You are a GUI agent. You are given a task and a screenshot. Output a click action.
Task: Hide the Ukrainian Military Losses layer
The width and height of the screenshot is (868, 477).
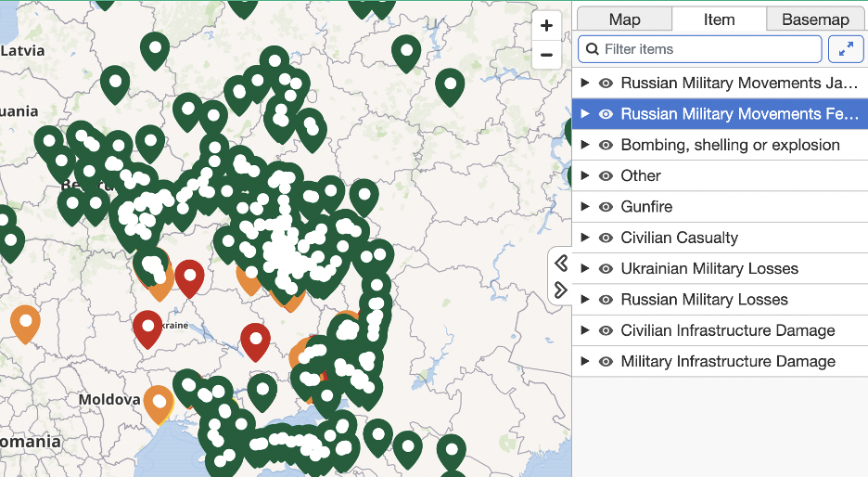[606, 269]
